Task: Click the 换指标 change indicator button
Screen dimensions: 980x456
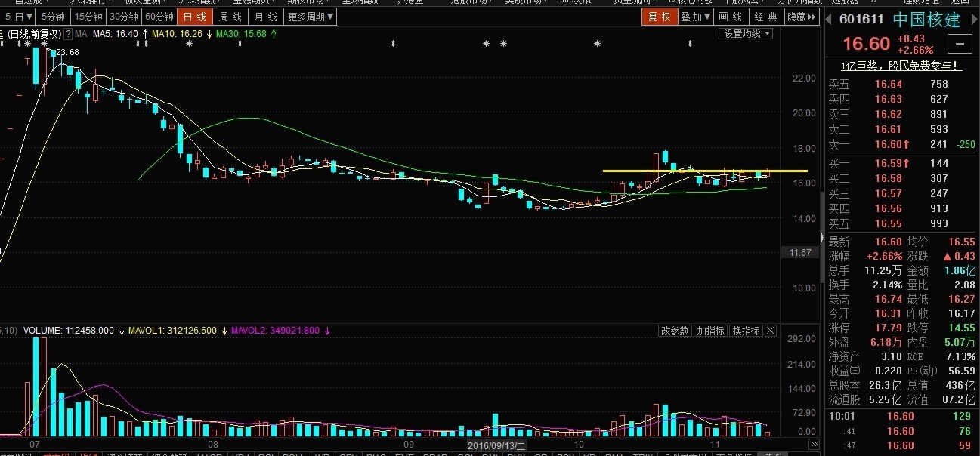Action: [x=746, y=331]
